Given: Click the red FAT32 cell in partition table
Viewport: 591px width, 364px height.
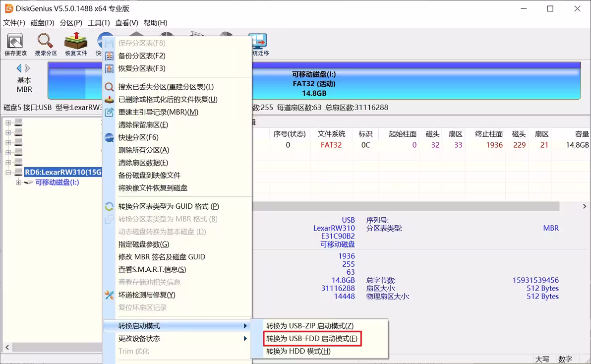Looking at the screenshot, I should [331, 145].
